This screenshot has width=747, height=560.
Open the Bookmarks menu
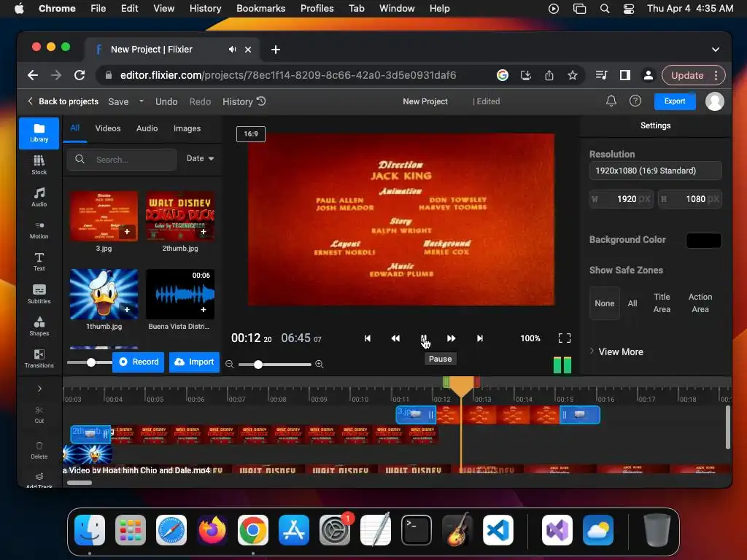260,9
